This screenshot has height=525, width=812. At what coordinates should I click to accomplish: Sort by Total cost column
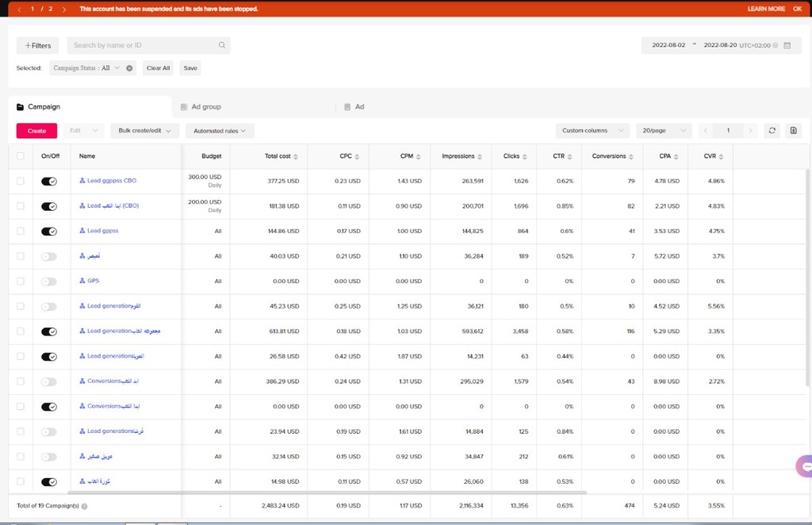click(x=296, y=156)
